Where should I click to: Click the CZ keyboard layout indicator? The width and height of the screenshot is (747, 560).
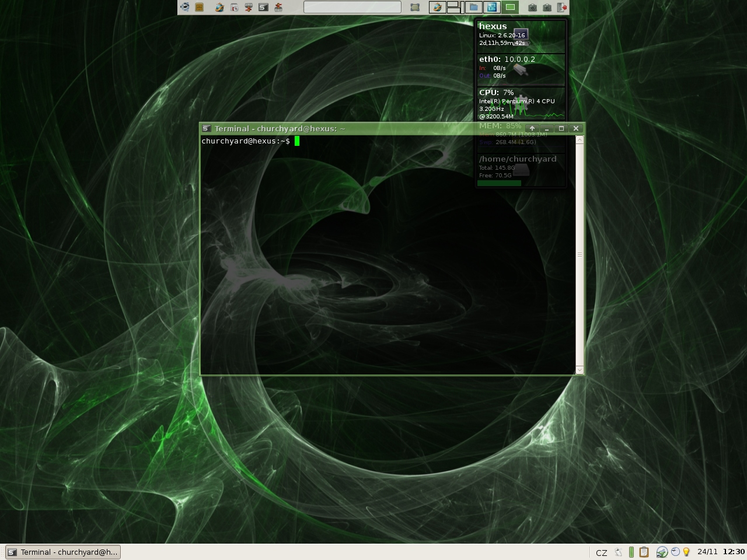[602, 552]
